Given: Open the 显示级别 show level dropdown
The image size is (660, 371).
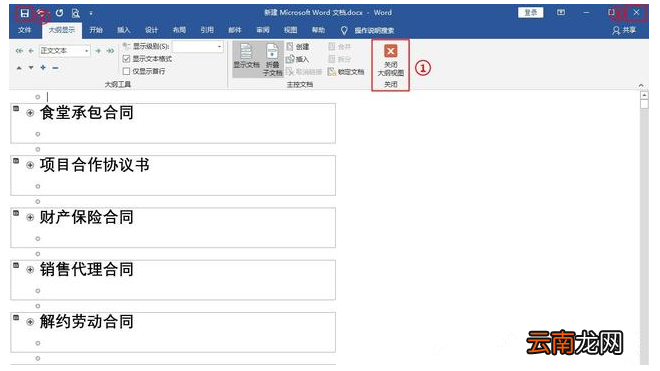Looking at the screenshot, I should 219,47.
